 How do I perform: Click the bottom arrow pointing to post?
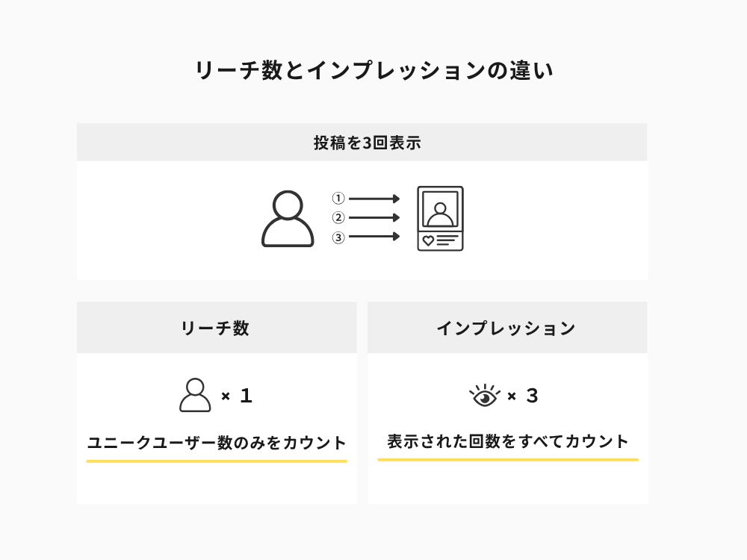(x=374, y=236)
